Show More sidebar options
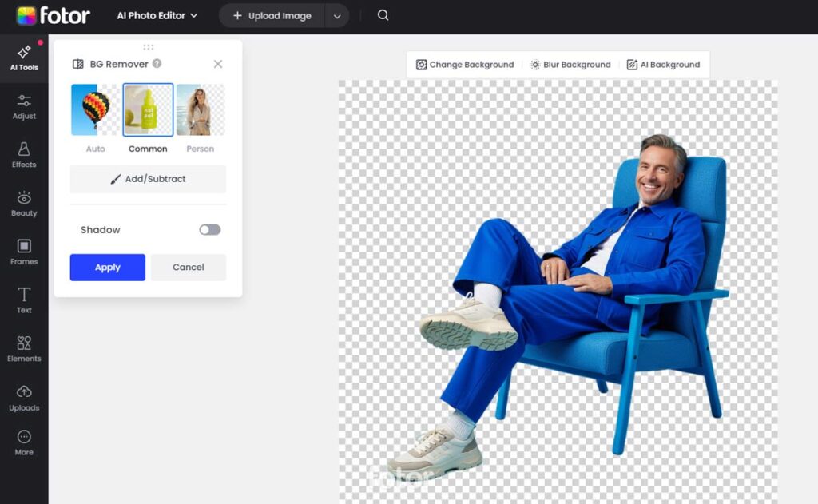Image resolution: width=818 pixels, height=504 pixels. click(x=24, y=442)
